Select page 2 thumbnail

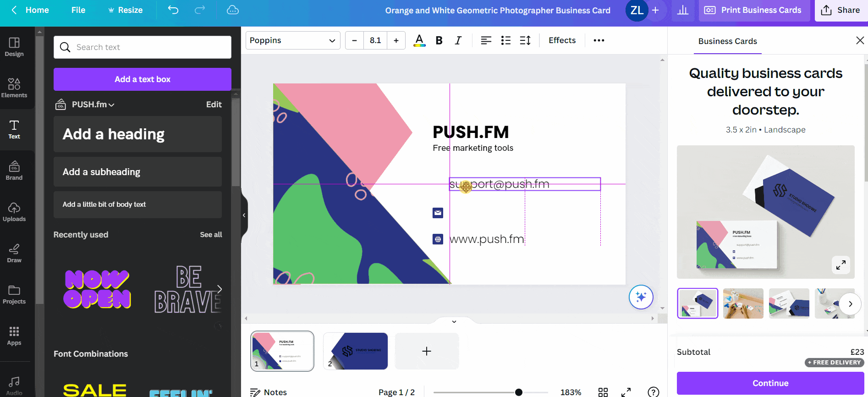pos(356,351)
